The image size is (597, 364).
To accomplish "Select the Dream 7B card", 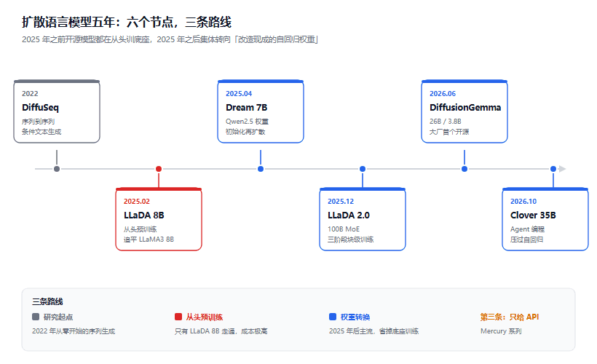I will point(261,111).
